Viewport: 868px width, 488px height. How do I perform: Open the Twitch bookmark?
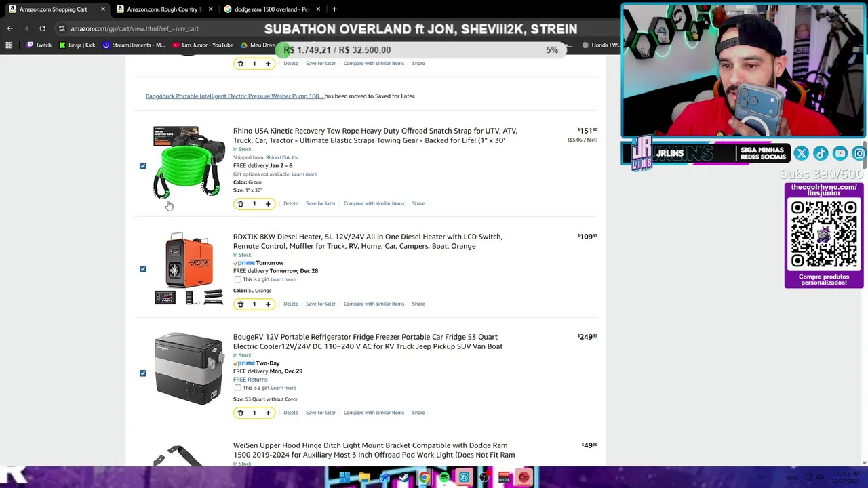pos(39,45)
